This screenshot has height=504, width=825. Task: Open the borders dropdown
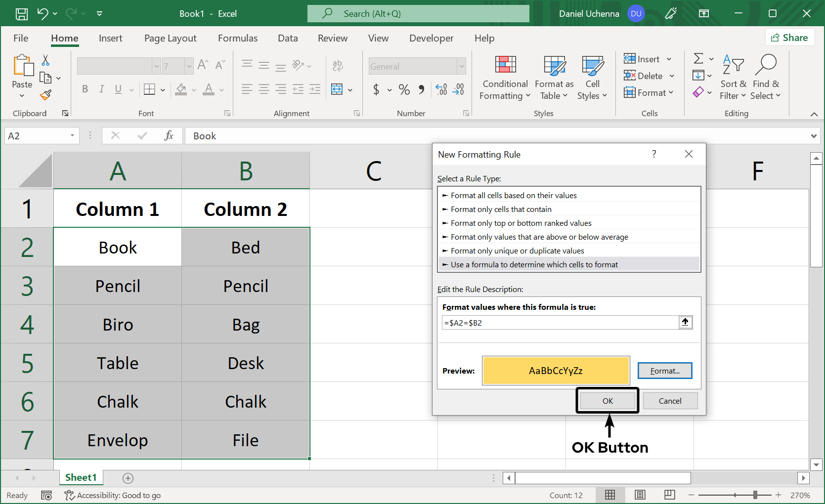(163, 89)
